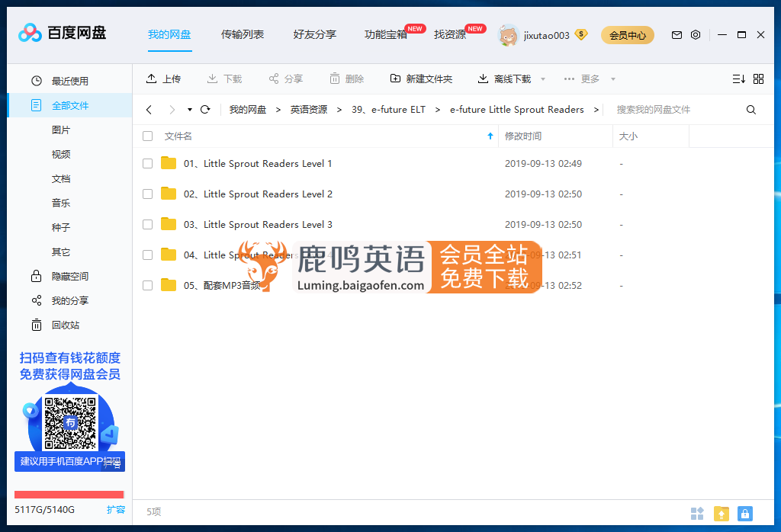Viewport: 781px width, 532px height.
Task: Switch to the 传输列表 tab
Action: click(243, 34)
